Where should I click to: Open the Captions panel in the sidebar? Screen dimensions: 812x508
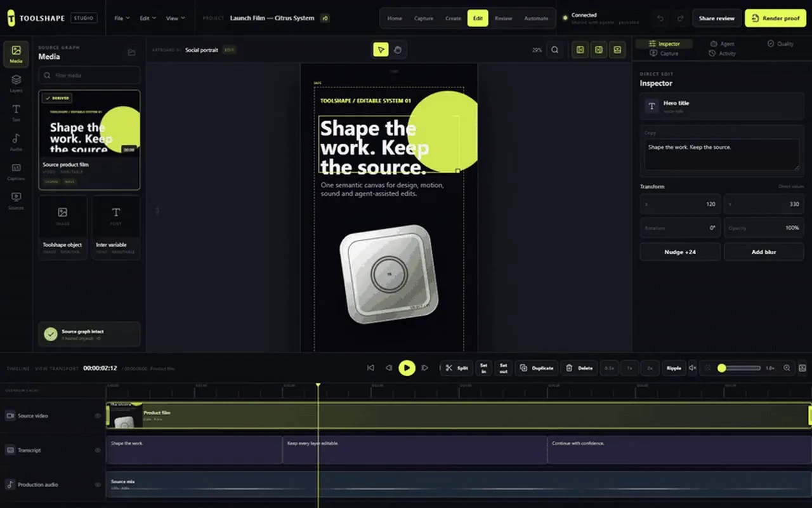click(x=16, y=171)
